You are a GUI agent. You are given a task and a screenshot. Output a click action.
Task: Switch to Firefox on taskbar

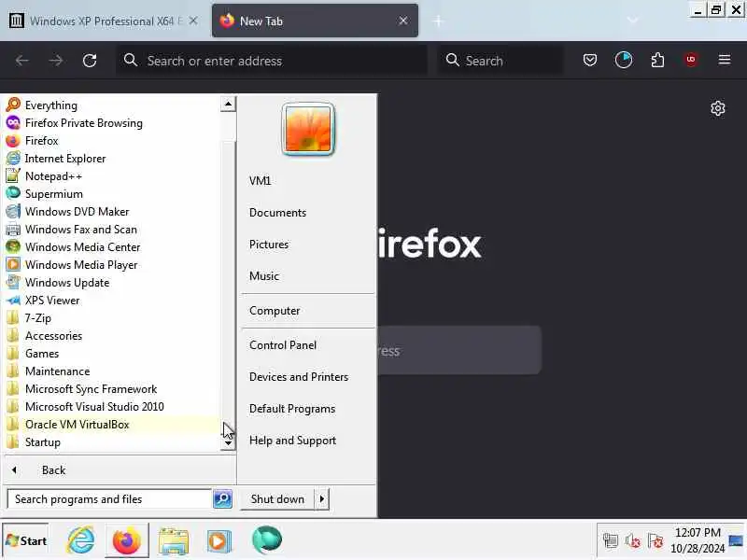[127, 540]
